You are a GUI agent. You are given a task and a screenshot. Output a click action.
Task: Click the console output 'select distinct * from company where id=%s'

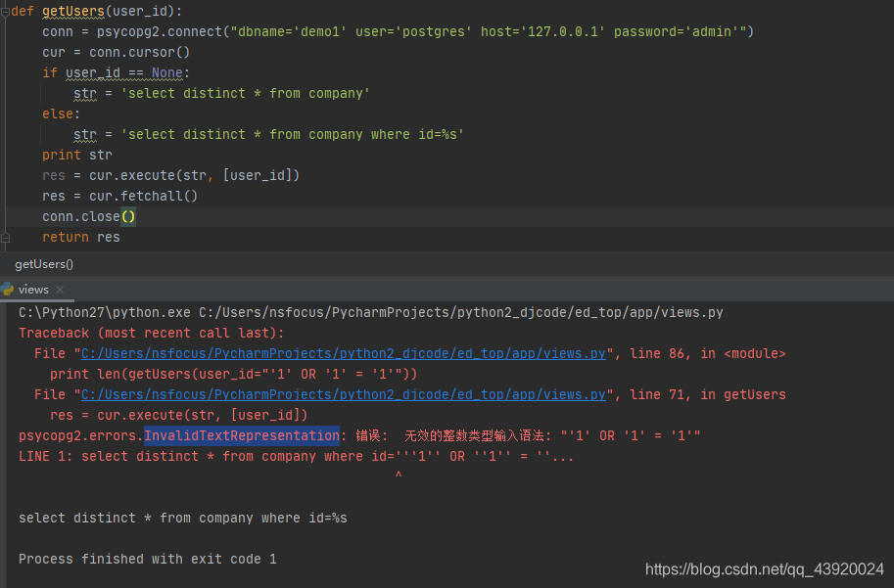[x=182, y=518]
